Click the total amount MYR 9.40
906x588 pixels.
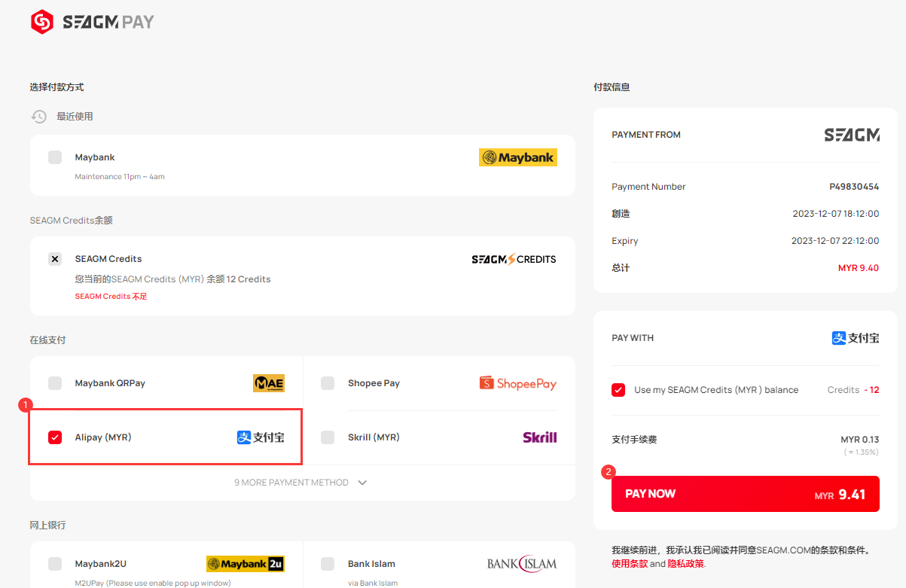[x=859, y=268]
